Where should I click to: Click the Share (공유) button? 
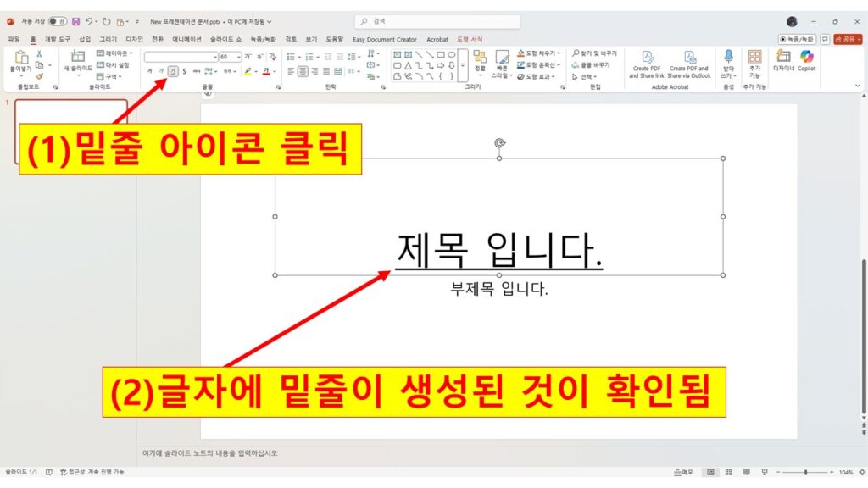[x=848, y=39]
